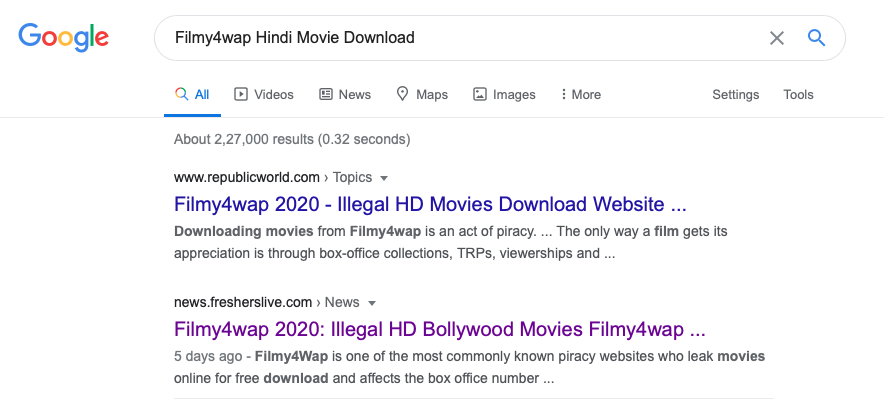Click snippet text starting '5 days ago'
884x404 pixels.
(x=469, y=367)
